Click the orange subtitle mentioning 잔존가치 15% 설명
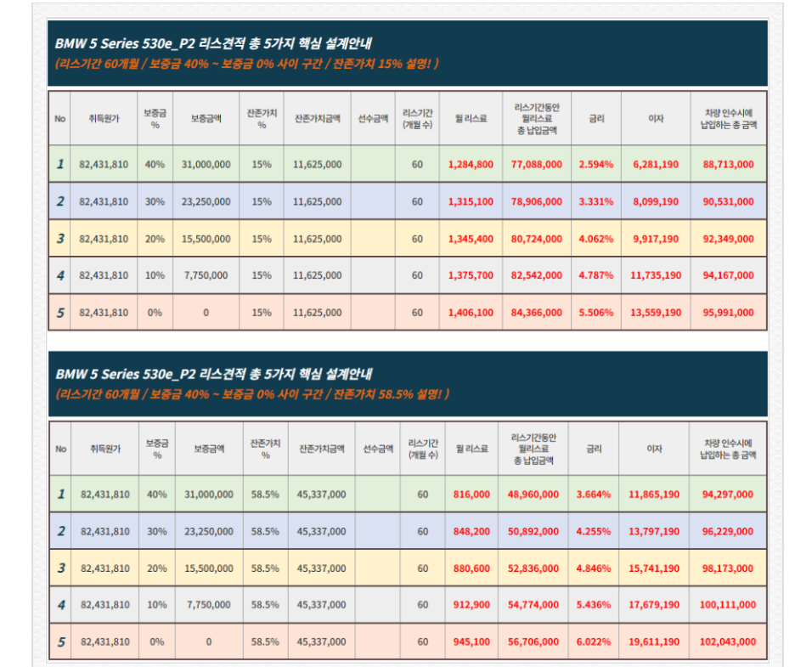 coord(247,64)
